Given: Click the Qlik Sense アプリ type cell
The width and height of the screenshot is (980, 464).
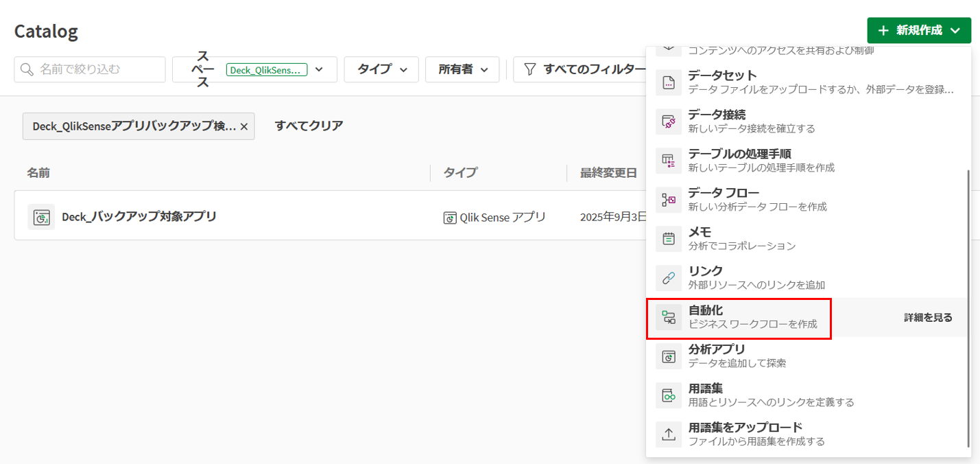Looking at the screenshot, I should pos(494,218).
